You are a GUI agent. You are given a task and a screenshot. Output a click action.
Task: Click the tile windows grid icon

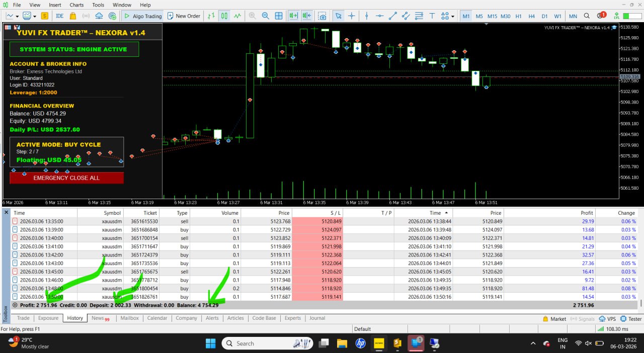(278, 16)
